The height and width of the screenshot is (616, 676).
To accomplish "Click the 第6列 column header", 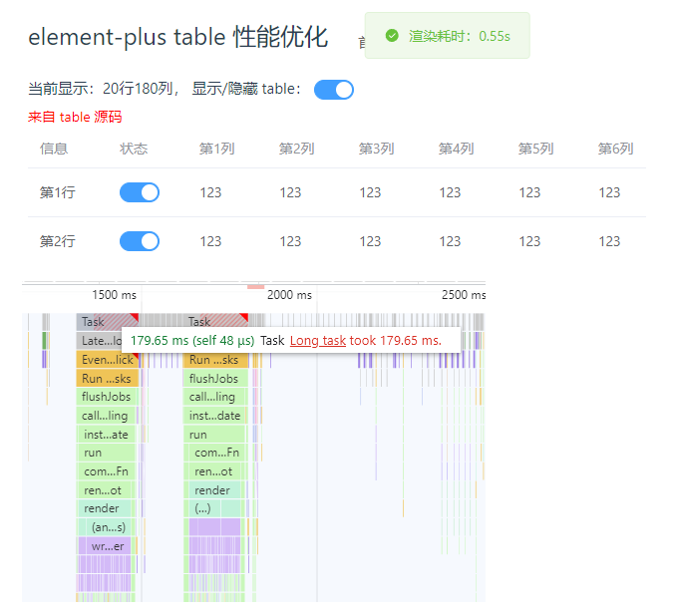I will click(615, 149).
